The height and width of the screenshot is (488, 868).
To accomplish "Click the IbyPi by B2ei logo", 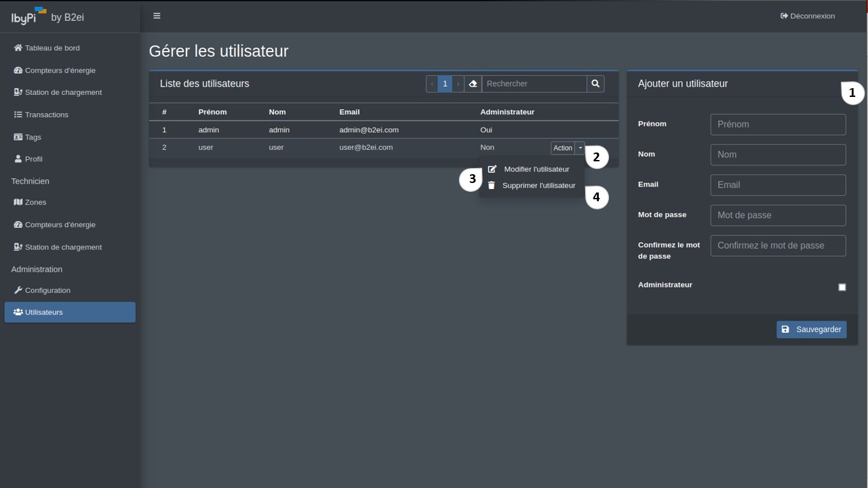I will coord(46,16).
